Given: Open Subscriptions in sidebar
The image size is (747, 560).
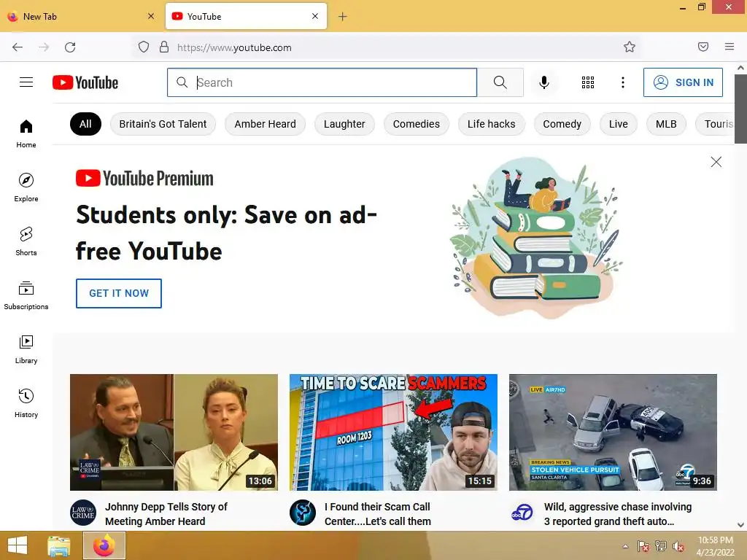Looking at the screenshot, I should click(26, 296).
